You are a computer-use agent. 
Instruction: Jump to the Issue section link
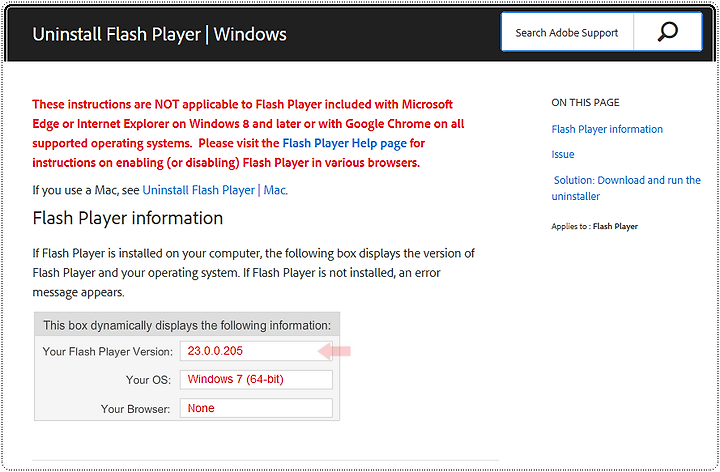[x=563, y=154]
